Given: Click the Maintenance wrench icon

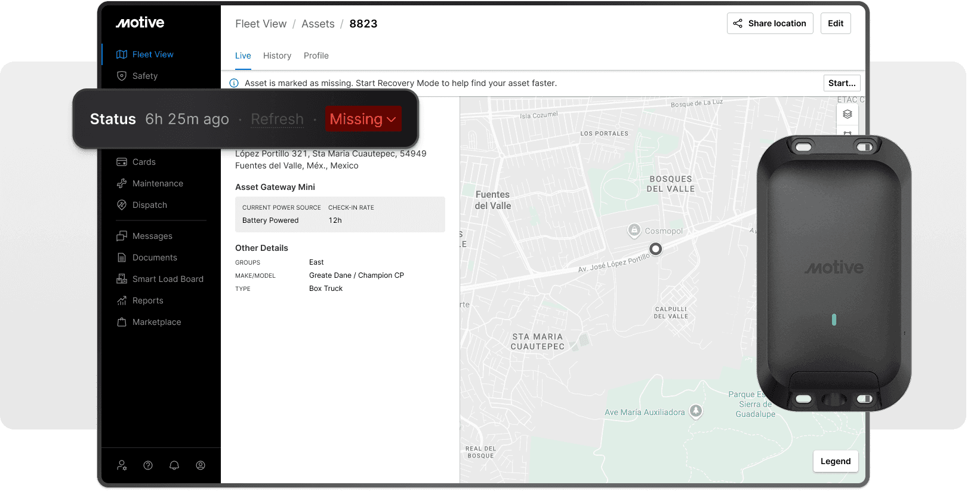Looking at the screenshot, I should pyautogui.click(x=122, y=183).
